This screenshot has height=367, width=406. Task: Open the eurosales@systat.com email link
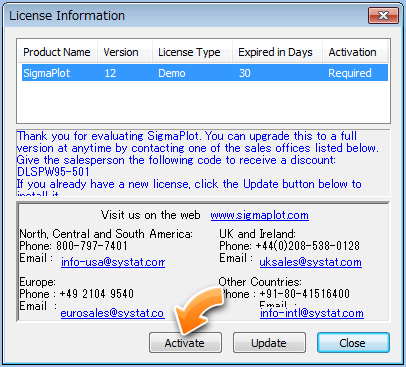[x=112, y=313]
